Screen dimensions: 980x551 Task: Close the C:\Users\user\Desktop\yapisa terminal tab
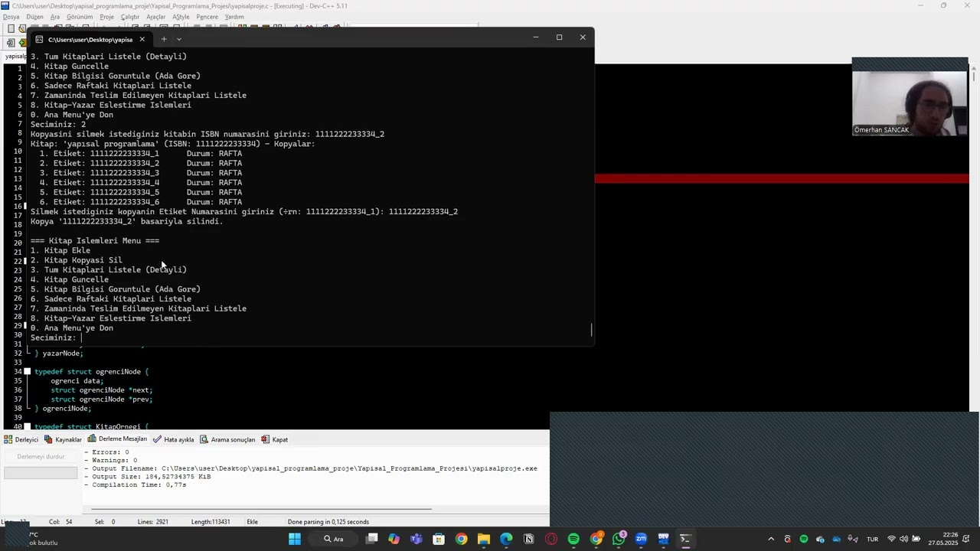click(142, 39)
